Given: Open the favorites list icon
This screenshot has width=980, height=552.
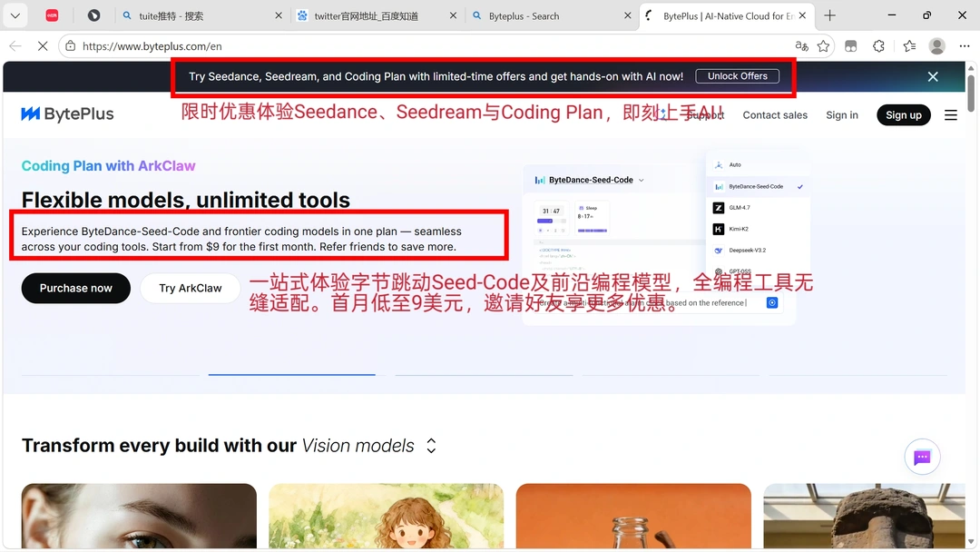Looking at the screenshot, I should (909, 45).
